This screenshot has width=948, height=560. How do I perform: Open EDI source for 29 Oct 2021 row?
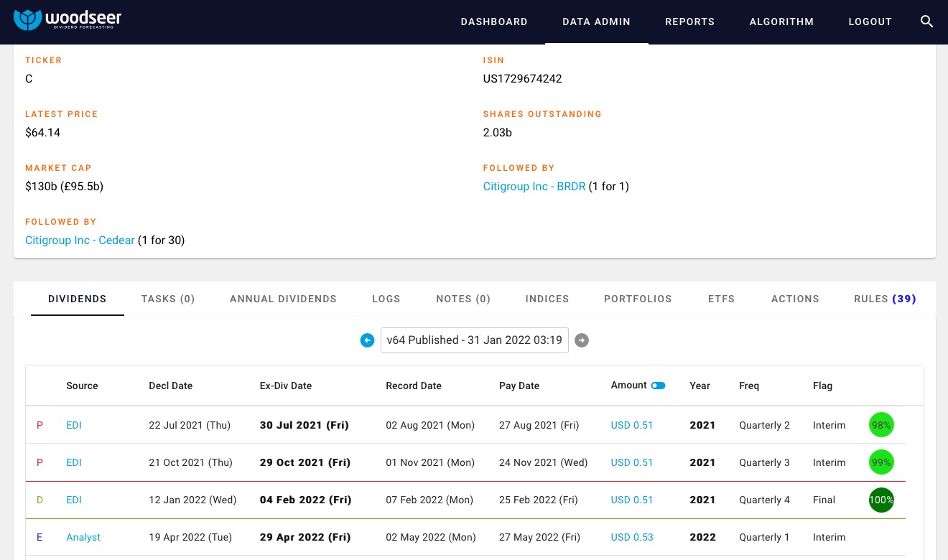(74, 462)
